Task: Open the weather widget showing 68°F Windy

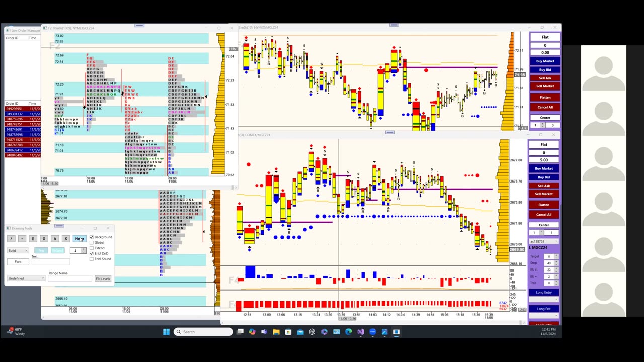Action: click(x=16, y=332)
